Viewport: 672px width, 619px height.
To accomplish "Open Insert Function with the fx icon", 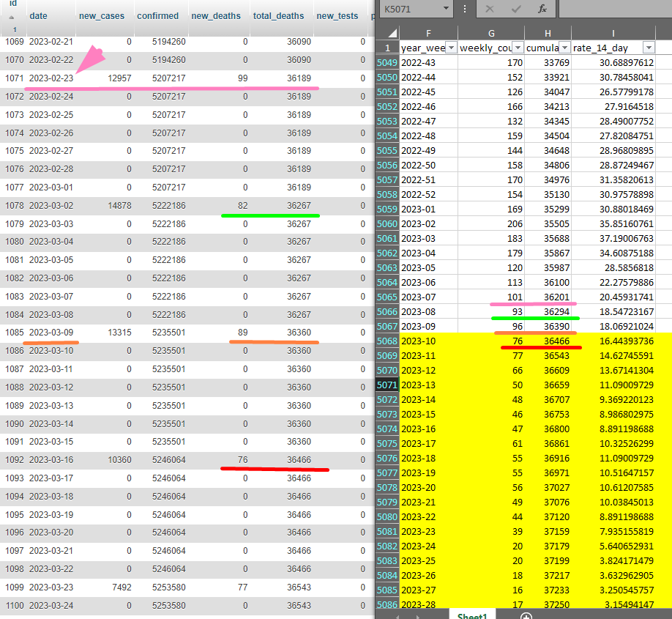I will tap(542, 9).
